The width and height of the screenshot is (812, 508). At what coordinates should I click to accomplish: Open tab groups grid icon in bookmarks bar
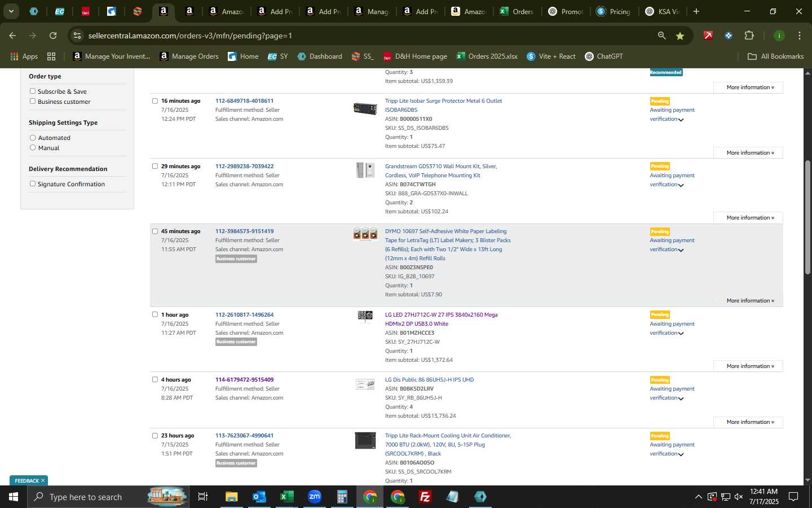[x=51, y=56]
